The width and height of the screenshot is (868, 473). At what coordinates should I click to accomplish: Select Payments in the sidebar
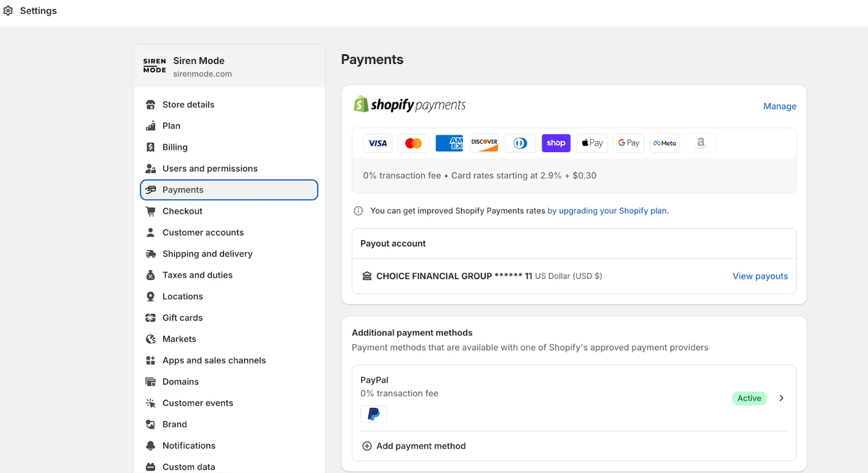point(229,190)
